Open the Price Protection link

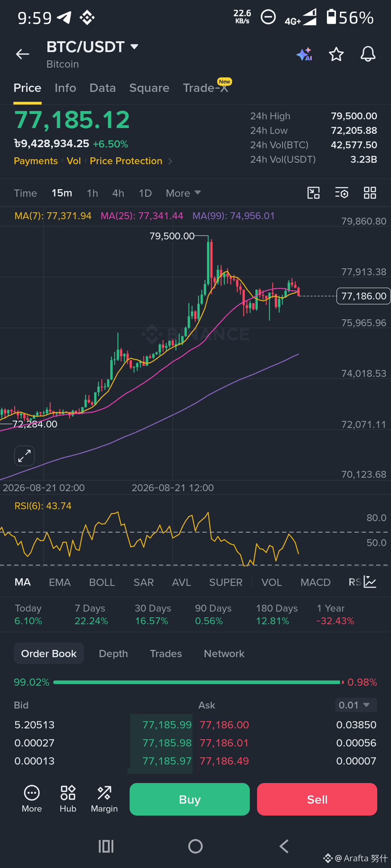[126, 161]
